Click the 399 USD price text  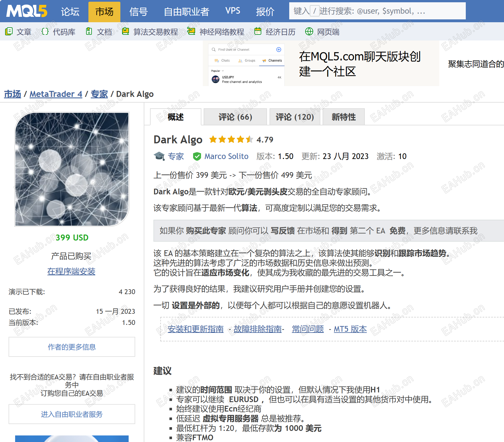(72, 237)
